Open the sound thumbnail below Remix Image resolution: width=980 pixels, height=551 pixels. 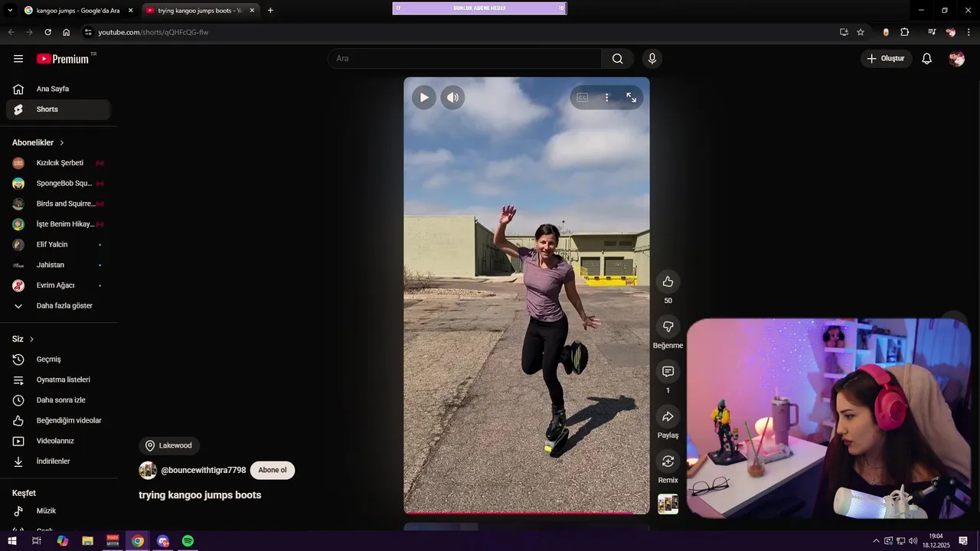[668, 504]
